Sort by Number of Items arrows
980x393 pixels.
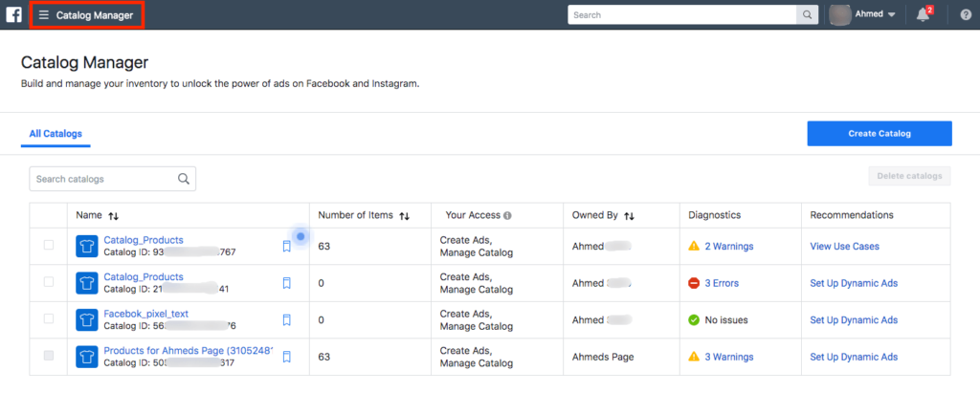tap(405, 215)
